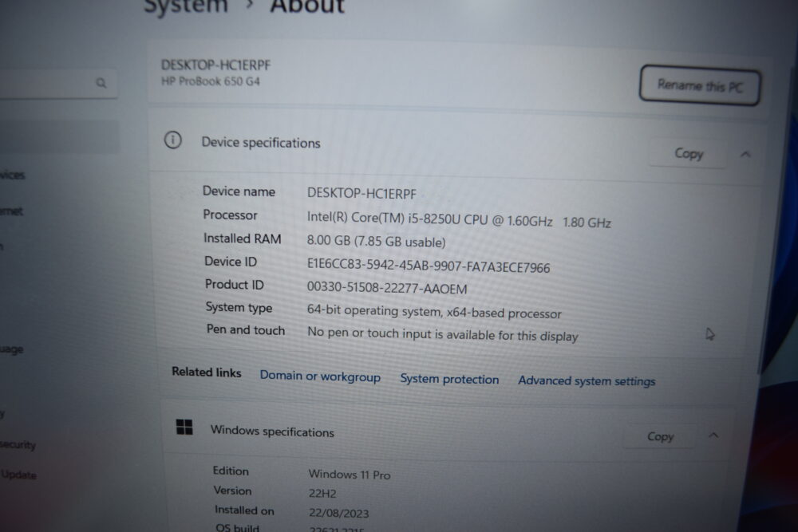Click the install date 22/08/2023
This screenshot has width=798, height=532.
tap(338, 513)
